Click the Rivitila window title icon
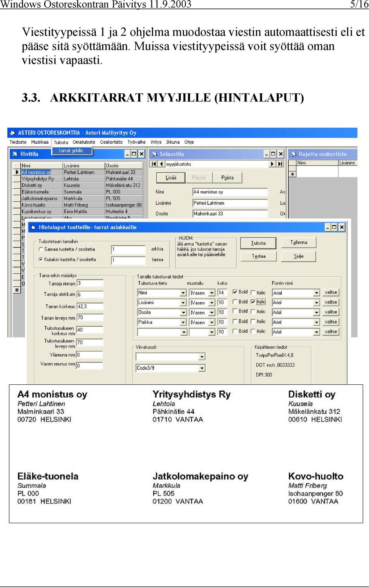The image size is (369, 588). (x=15, y=154)
